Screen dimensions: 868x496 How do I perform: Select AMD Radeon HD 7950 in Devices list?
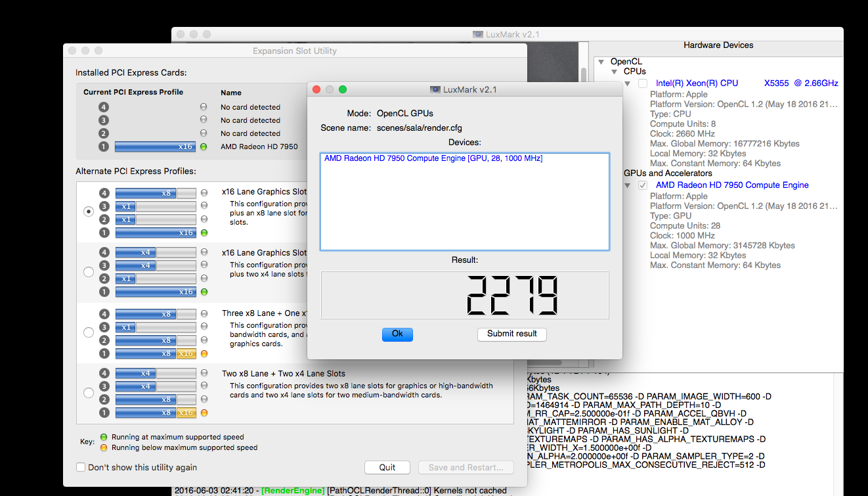(x=433, y=158)
